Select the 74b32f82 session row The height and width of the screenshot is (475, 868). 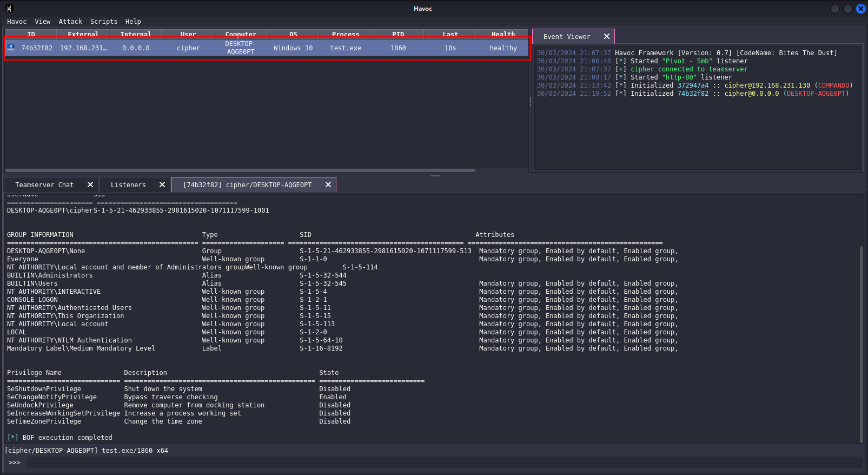point(267,48)
